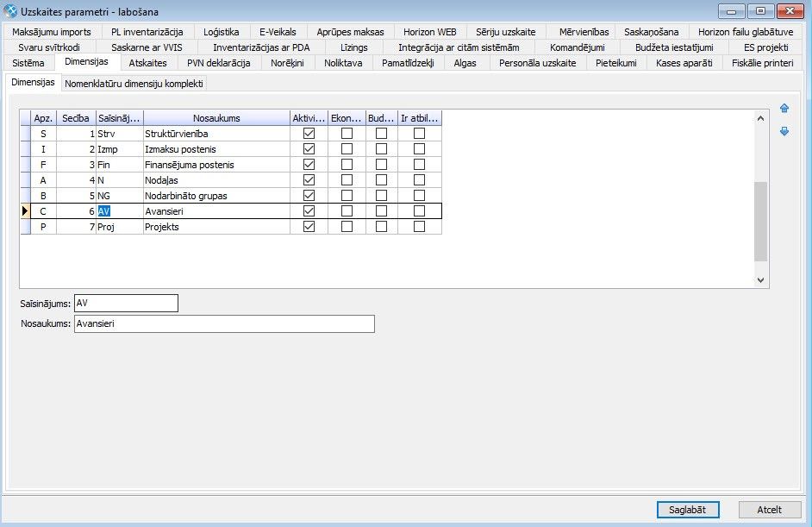This screenshot has height=527, width=812.
Task: Open the Sistēma tab
Action: click(28, 63)
